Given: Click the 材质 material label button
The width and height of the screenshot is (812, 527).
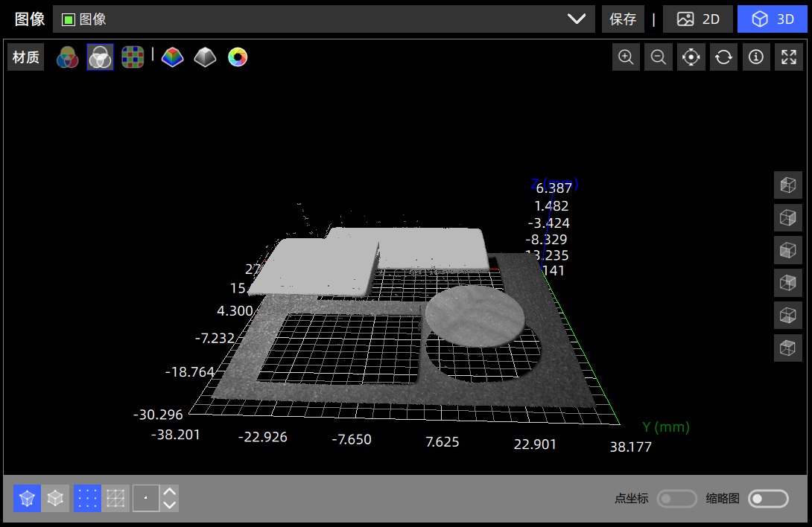Looking at the screenshot, I should (26, 57).
